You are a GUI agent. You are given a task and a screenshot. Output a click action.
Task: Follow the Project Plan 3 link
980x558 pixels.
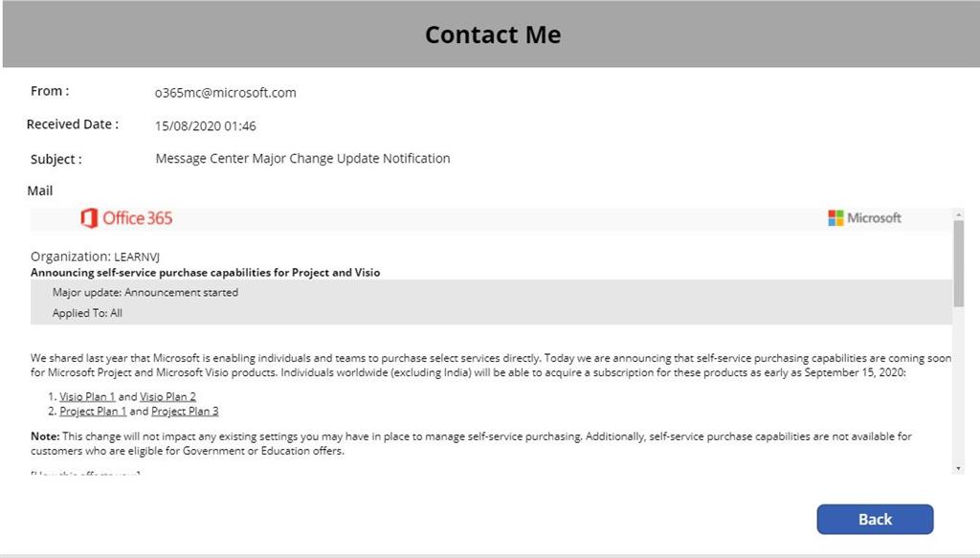point(185,412)
